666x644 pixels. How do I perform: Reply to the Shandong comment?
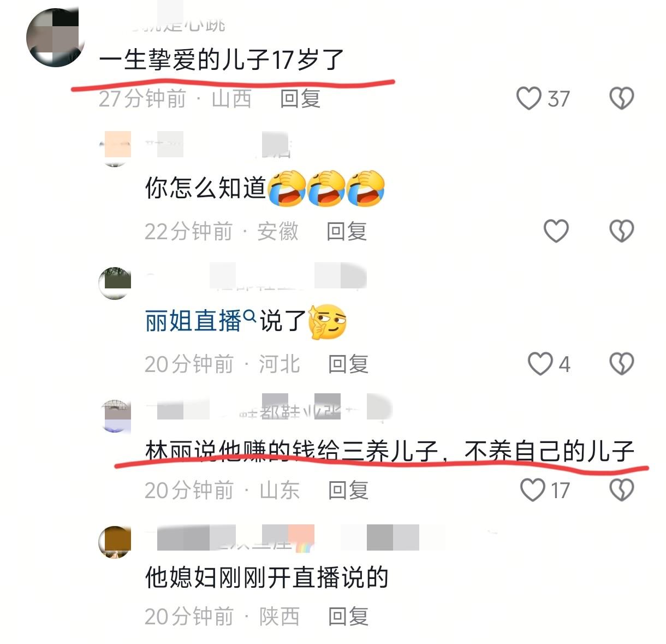(348, 491)
